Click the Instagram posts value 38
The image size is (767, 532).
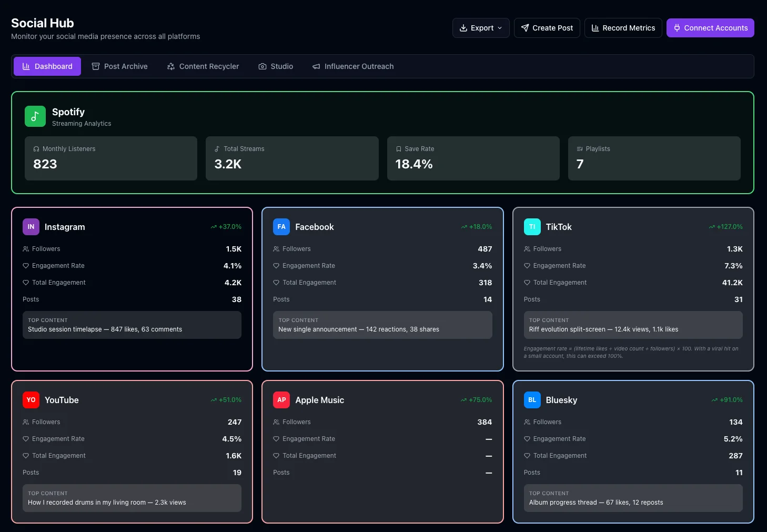[x=237, y=299]
